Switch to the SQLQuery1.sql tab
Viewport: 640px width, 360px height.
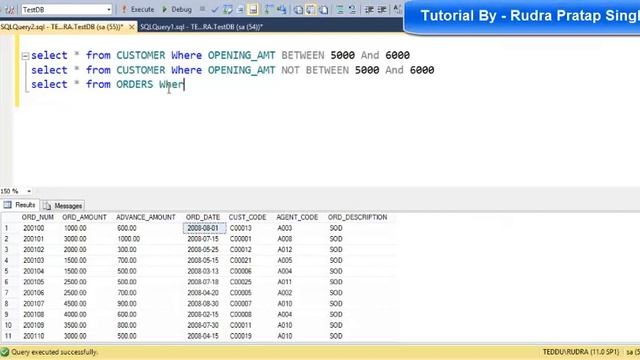pos(202,27)
